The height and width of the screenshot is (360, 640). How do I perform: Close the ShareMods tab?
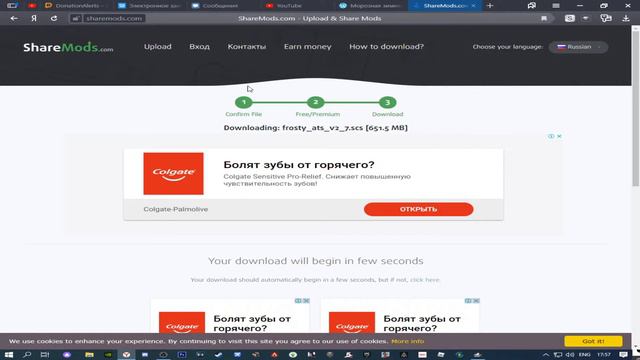473,6
